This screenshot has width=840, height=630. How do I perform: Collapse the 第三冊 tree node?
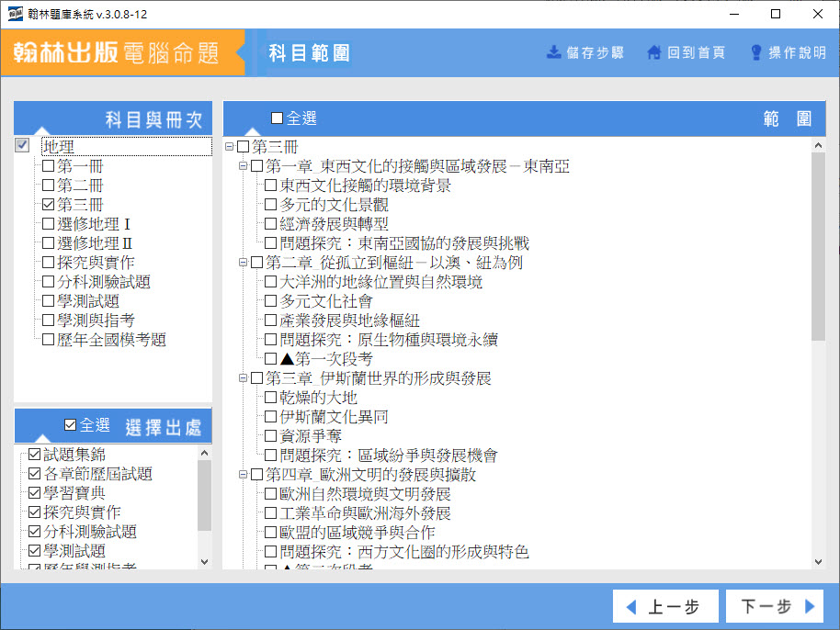click(x=229, y=147)
